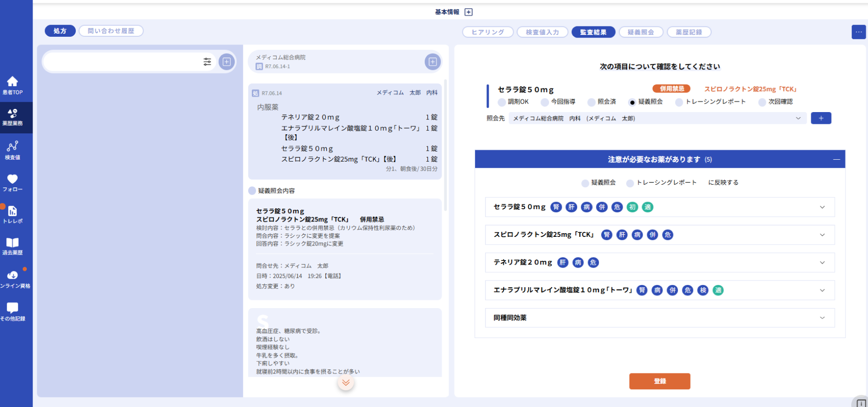This screenshot has height=407, width=868.
Task: Open the フォロー heart icon
Action: [13, 179]
